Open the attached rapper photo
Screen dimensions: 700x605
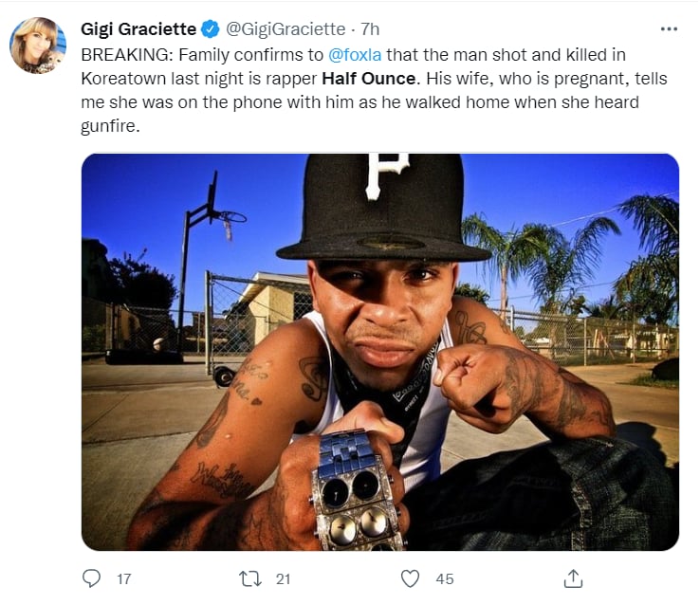(380, 352)
